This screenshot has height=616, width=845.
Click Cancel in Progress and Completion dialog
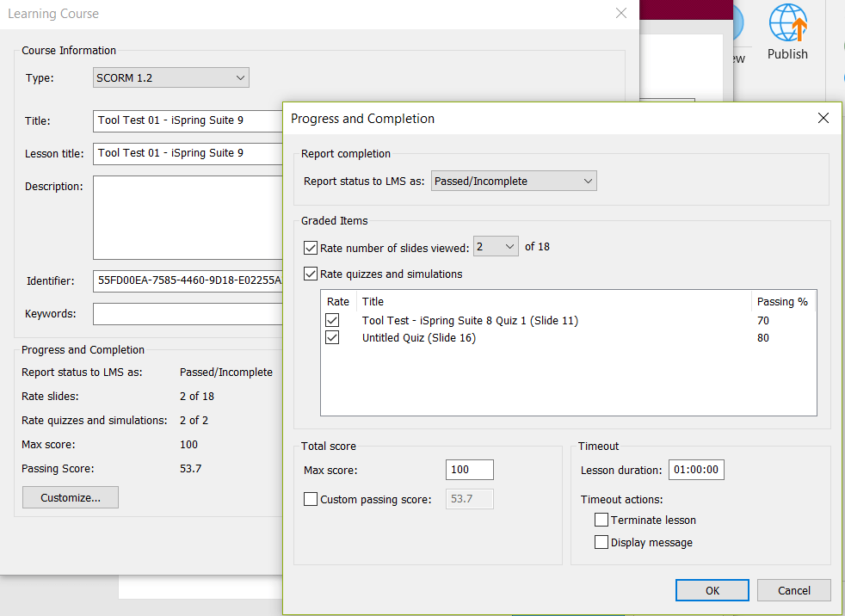pyautogui.click(x=794, y=590)
